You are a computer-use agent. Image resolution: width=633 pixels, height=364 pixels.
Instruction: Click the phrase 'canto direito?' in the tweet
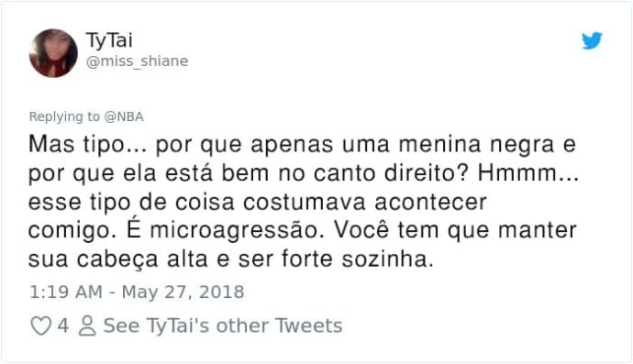pyautogui.click(x=391, y=173)
